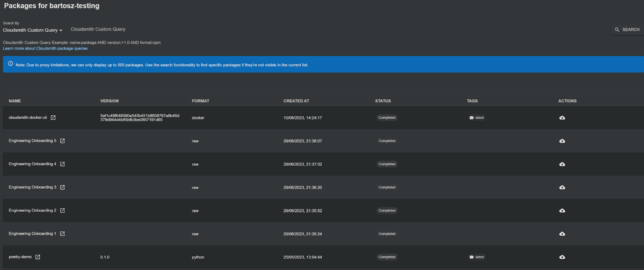Viewport: 644px width, 270px height.
Task: Click the python format cell
Action: tap(198, 257)
